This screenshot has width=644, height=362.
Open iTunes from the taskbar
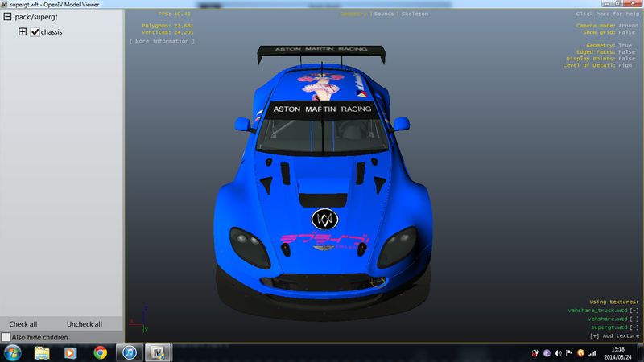pyautogui.click(x=130, y=353)
